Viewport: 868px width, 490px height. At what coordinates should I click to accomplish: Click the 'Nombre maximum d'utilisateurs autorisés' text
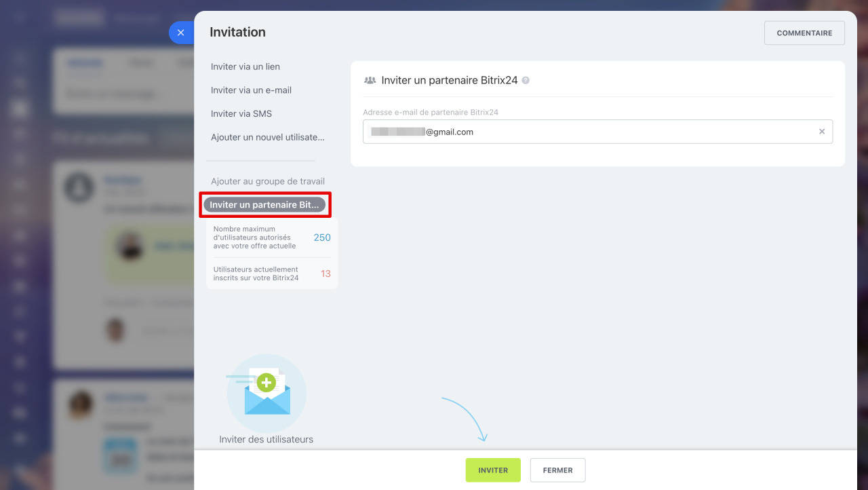click(x=255, y=238)
